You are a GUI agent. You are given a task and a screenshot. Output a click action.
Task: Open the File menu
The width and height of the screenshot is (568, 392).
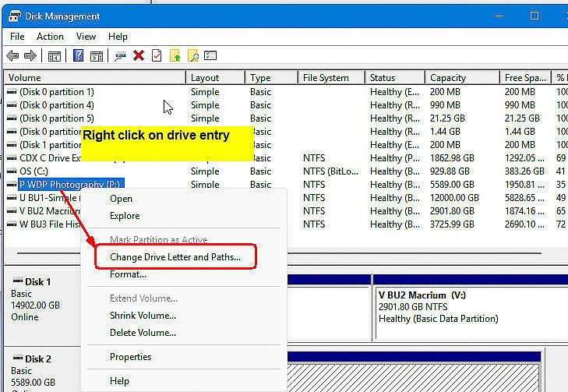[17, 37]
